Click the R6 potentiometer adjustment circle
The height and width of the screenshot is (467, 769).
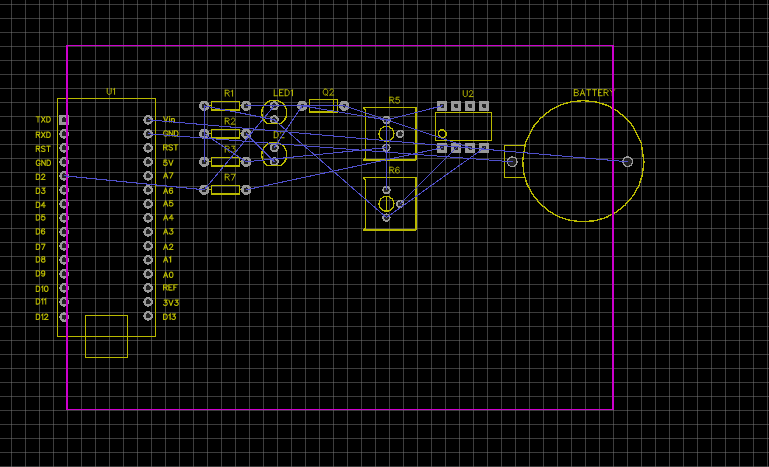(386, 204)
